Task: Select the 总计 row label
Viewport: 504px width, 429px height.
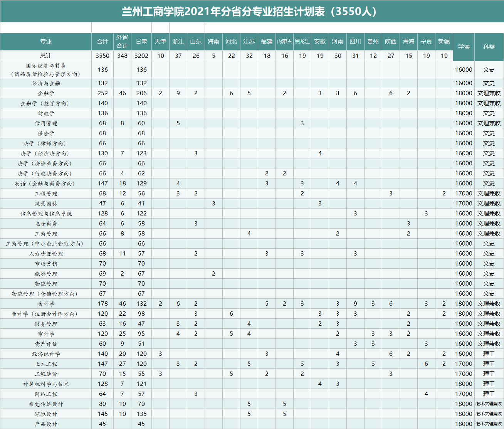Action: click(46, 56)
